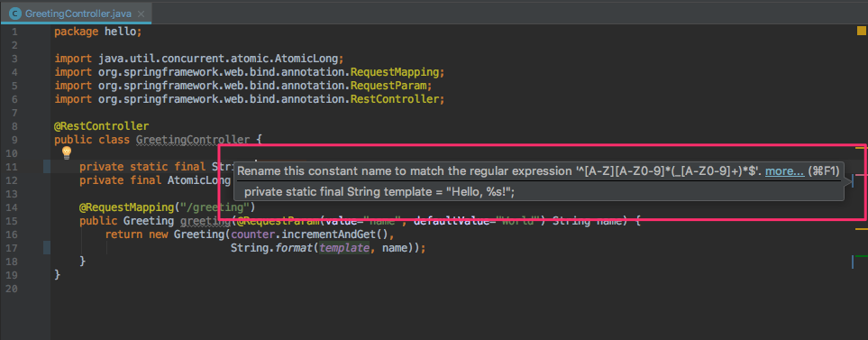Click "private static final" on line 11
The image size is (868, 340).
(x=142, y=167)
